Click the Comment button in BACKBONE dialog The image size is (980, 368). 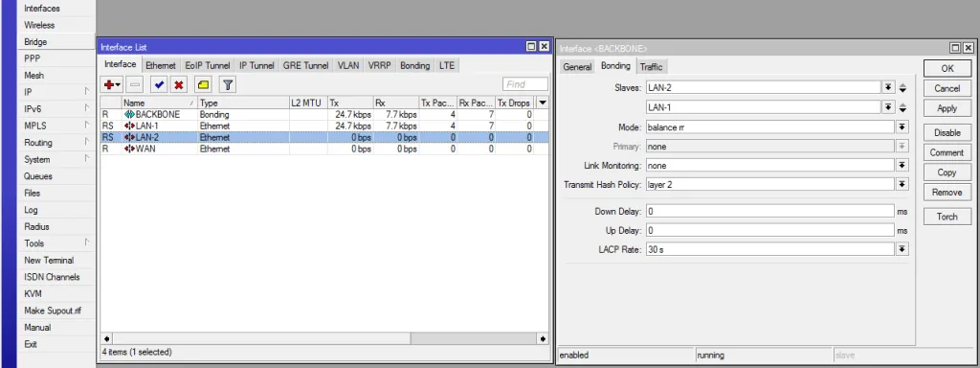pyautogui.click(x=947, y=152)
